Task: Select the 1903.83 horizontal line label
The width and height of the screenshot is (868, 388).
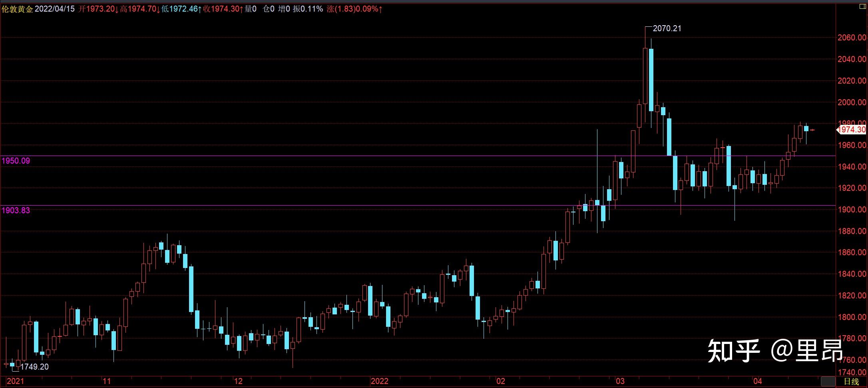Action: click(16, 210)
